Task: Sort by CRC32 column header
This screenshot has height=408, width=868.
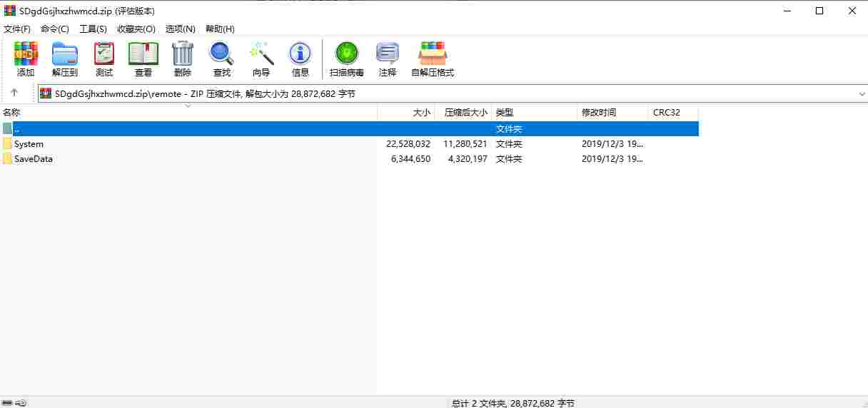Action: coord(673,113)
